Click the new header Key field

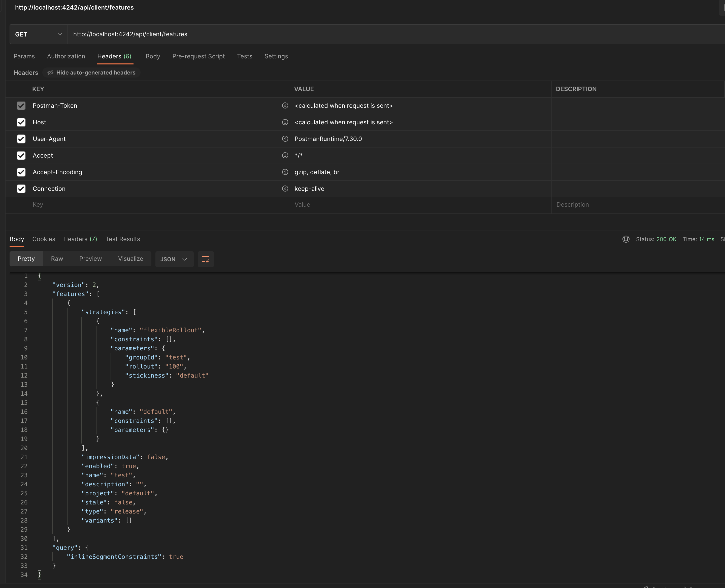[x=159, y=205]
